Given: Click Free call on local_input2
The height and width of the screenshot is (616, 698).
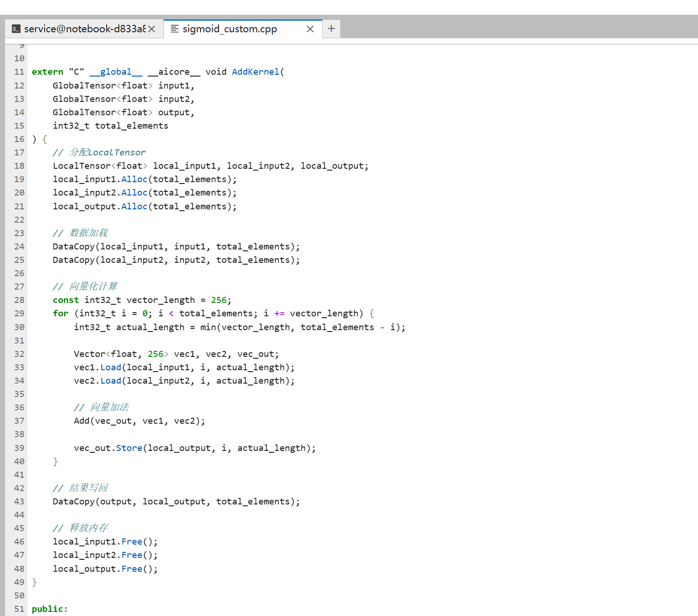Looking at the screenshot, I should [x=132, y=555].
